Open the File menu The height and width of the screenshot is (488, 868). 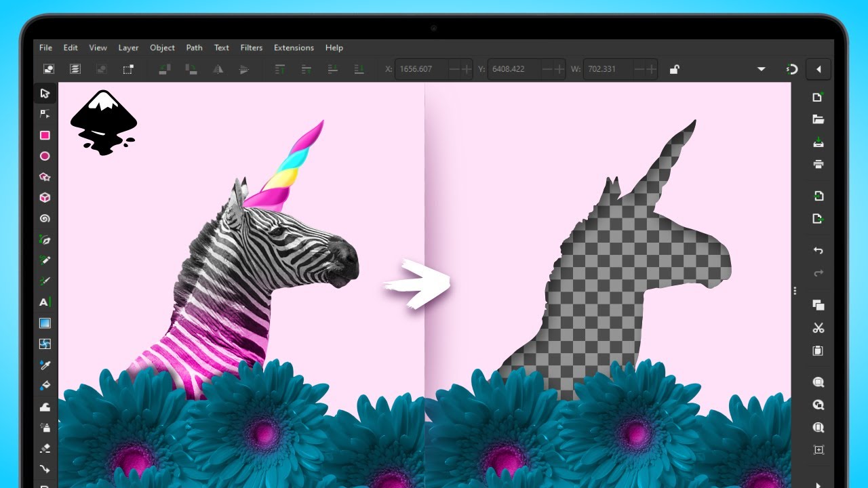click(45, 48)
